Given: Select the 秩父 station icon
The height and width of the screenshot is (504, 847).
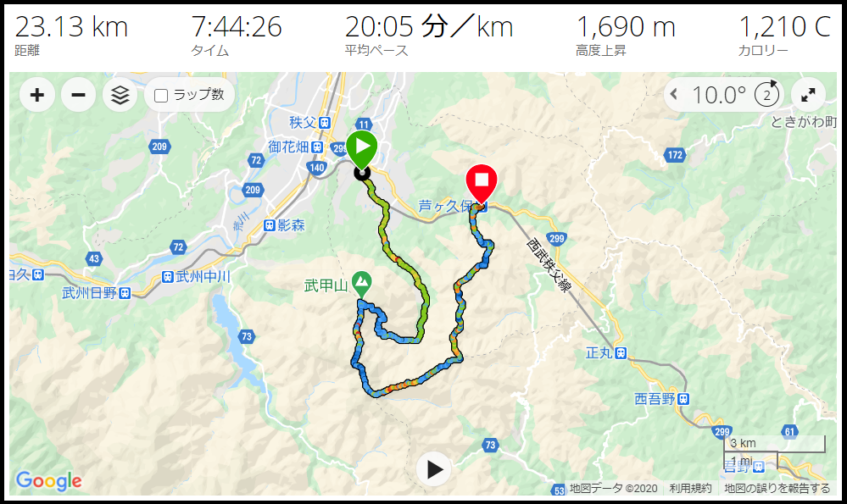Looking at the screenshot, I should [x=325, y=123].
